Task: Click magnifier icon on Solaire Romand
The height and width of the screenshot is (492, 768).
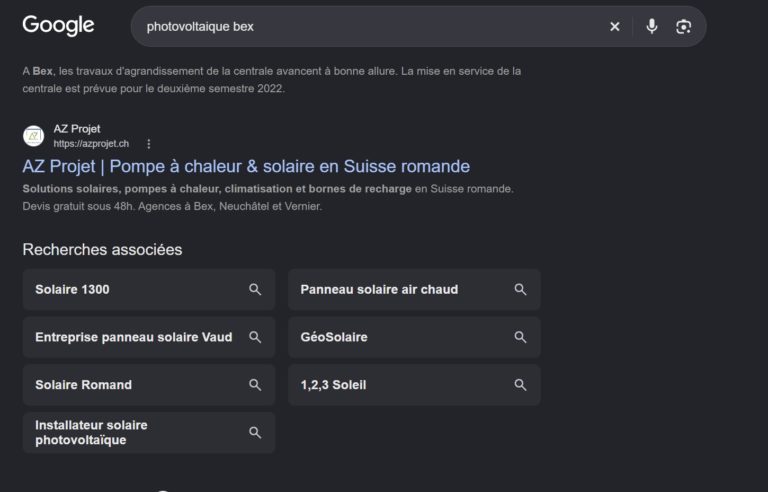Action: point(255,385)
